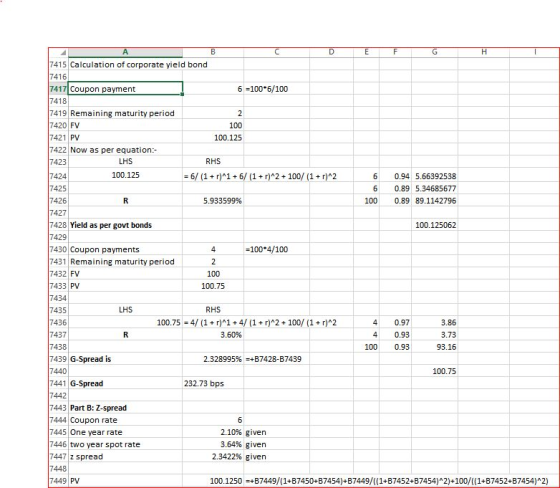Click formula '=+B7449/(1+B7450+B7454)...' cell

click(x=397, y=481)
